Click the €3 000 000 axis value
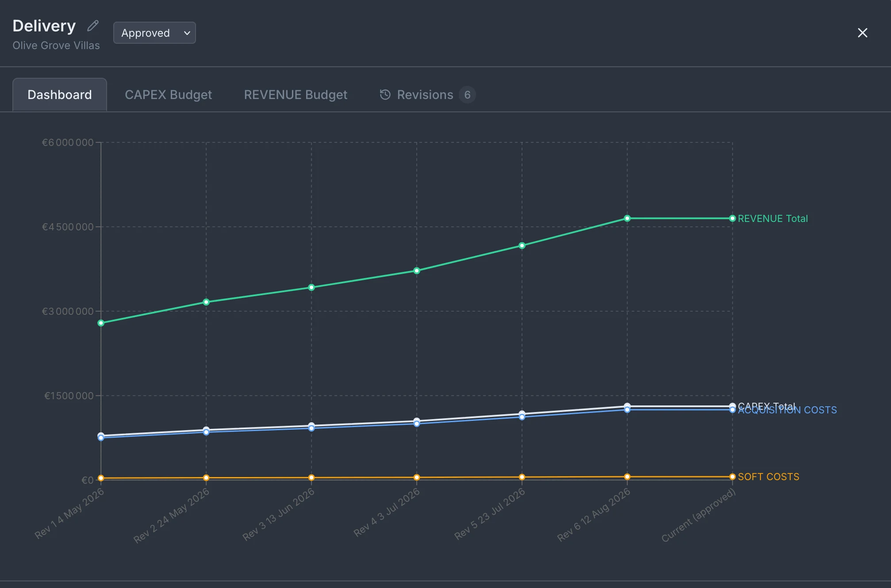This screenshot has width=891, height=588. [68, 311]
